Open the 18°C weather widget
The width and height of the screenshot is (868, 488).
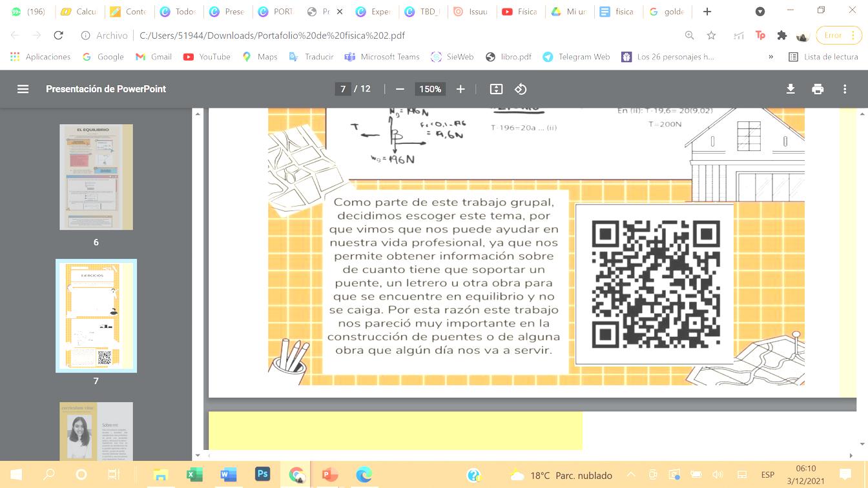[x=561, y=476]
